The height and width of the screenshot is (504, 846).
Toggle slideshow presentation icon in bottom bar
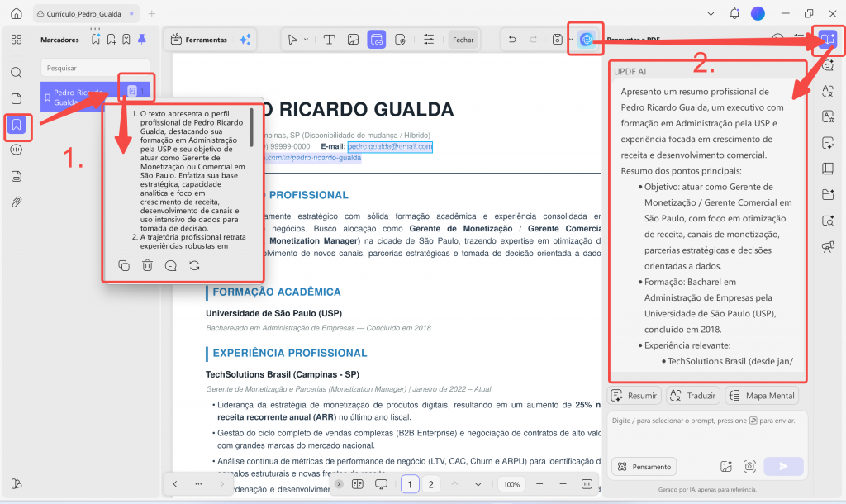pyautogui.click(x=382, y=484)
